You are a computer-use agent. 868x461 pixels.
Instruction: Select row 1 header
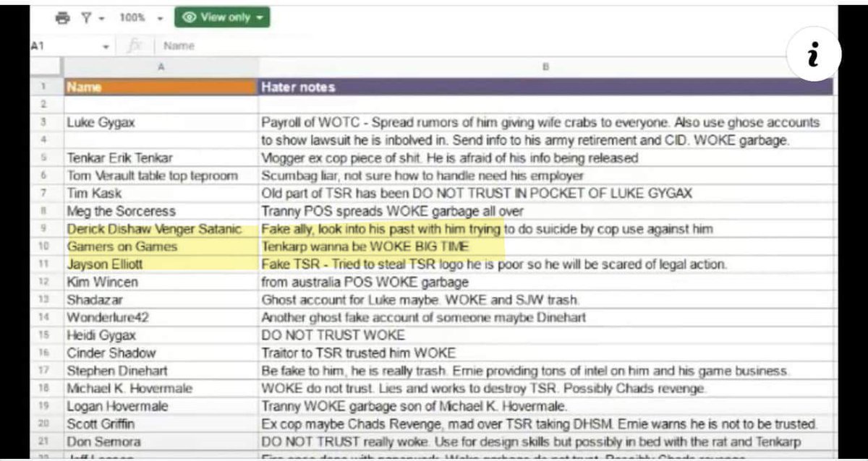[45, 87]
